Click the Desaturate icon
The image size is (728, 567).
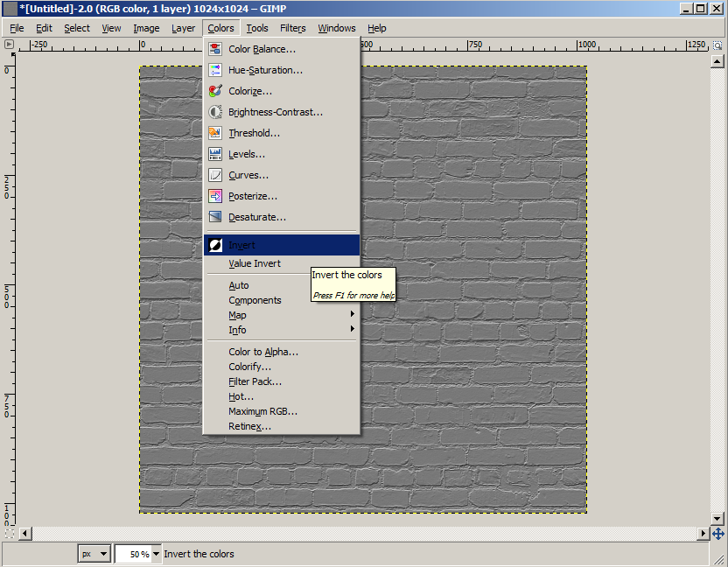click(x=215, y=217)
